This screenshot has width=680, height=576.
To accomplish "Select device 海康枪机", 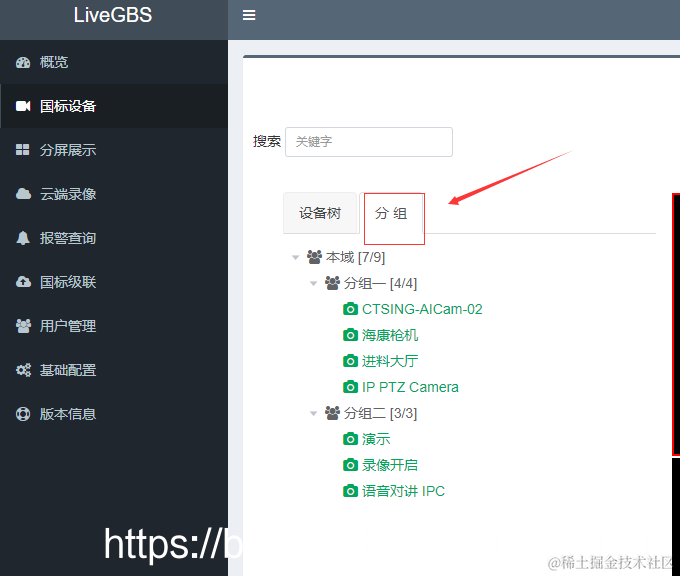I will [x=390, y=335].
